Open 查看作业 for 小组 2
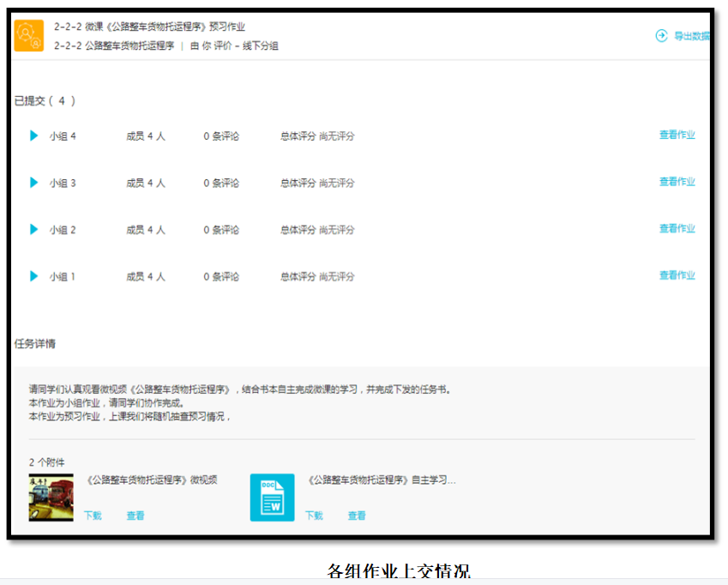Screen dimensions: 728x585 coord(677,229)
